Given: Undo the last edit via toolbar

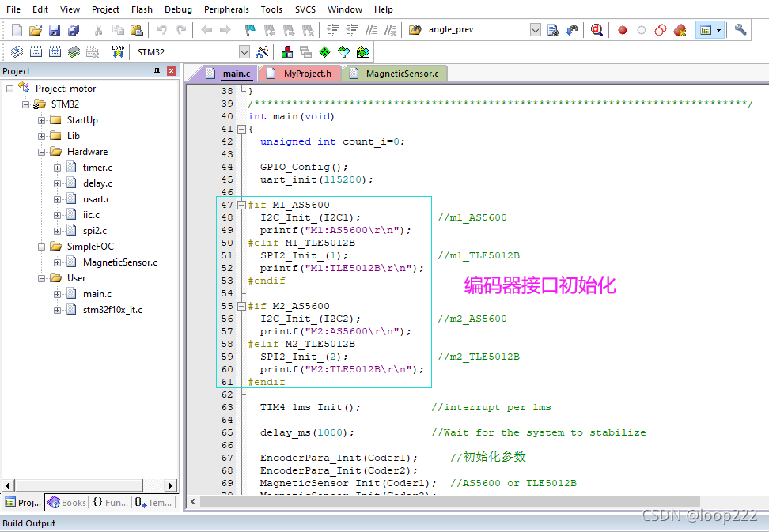Looking at the screenshot, I should 162,30.
